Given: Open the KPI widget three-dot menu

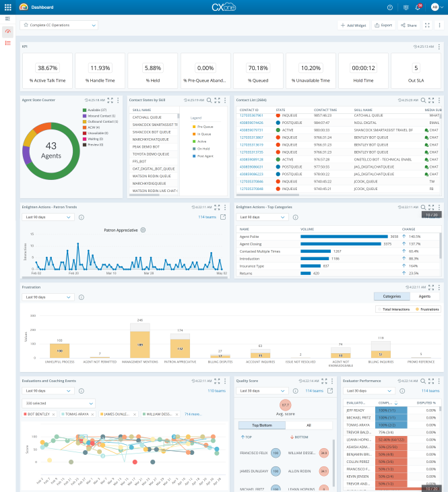Looking at the screenshot, I should coord(440,47).
